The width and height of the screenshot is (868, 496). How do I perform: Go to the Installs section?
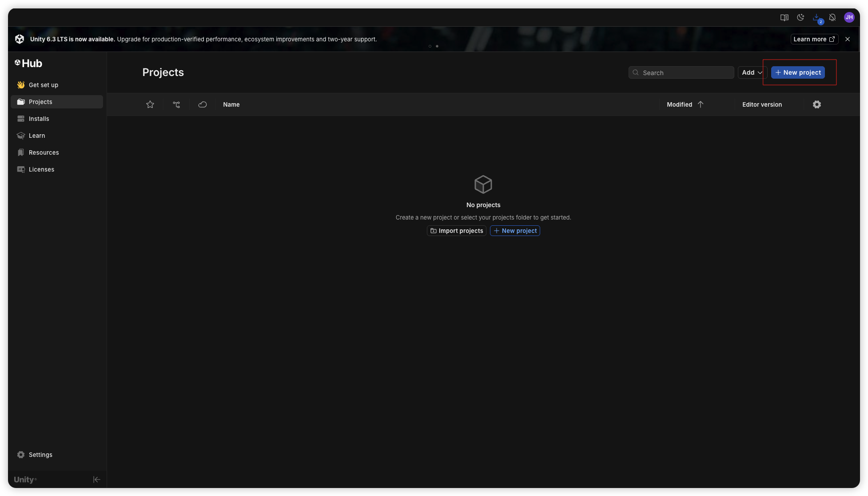click(x=57, y=119)
